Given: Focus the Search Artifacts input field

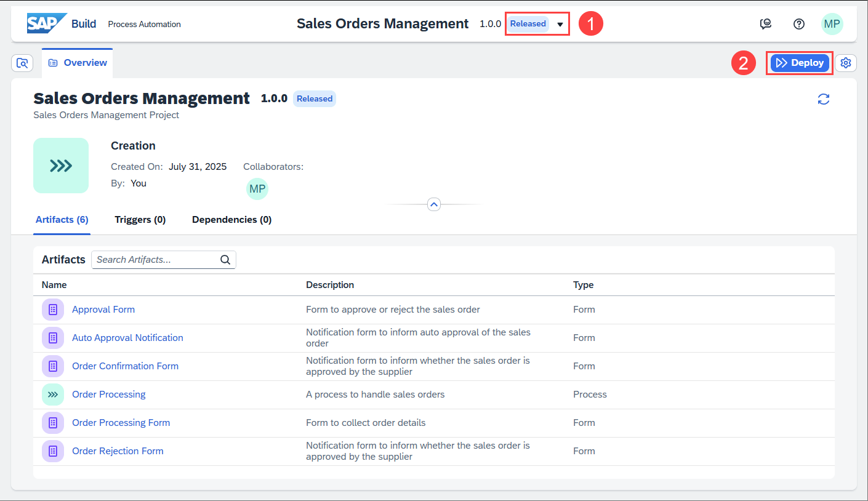Looking at the screenshot, I should 164,260.
